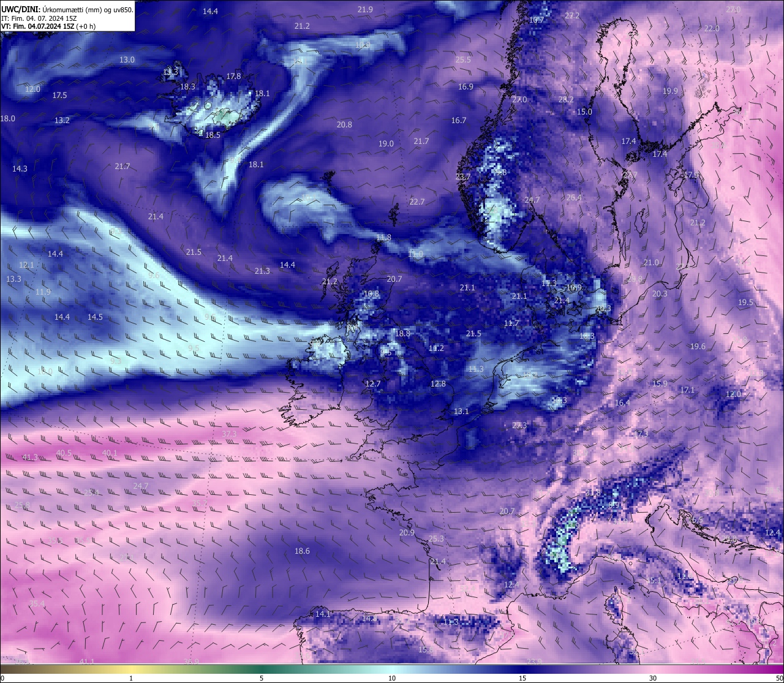Click the 13.2 map value

(62, 120)
